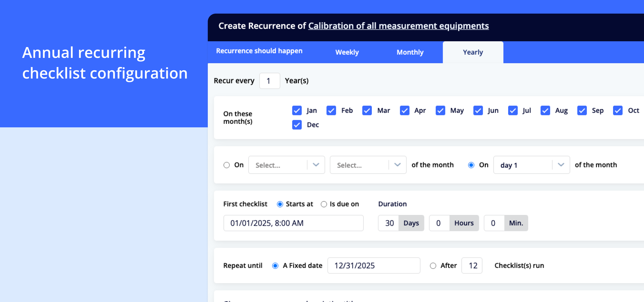This screenshot has width=644, height=302.
Task: Click the Yearly tab
Action: 473,52
